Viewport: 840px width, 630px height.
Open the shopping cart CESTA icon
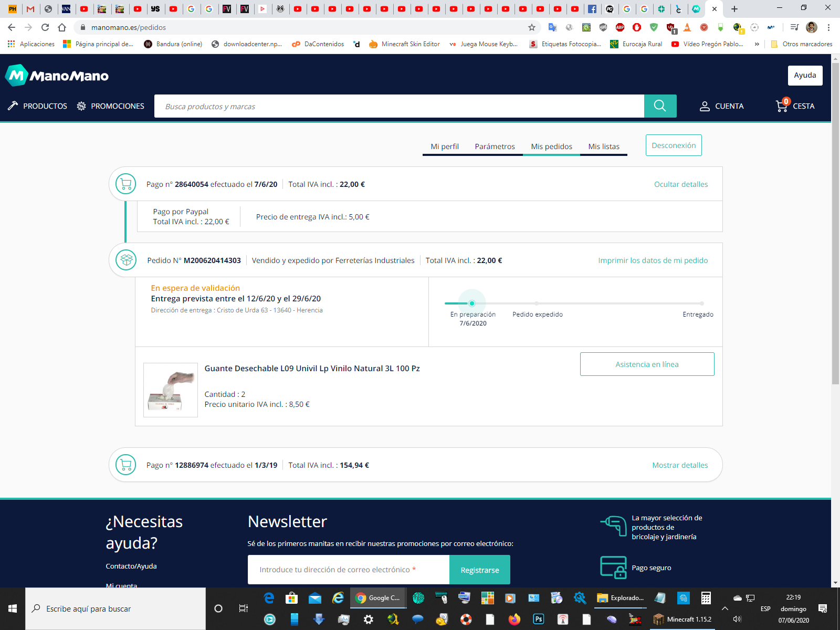pyautogui.click(x=782, y=106)
